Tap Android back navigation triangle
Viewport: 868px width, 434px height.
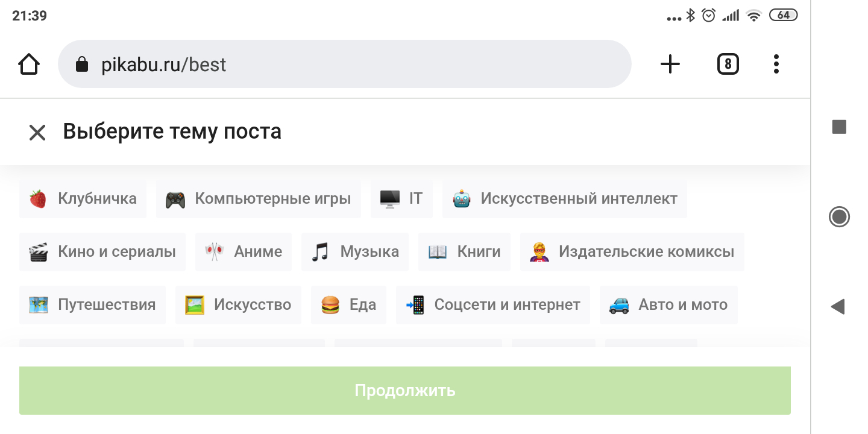[838, 307]
